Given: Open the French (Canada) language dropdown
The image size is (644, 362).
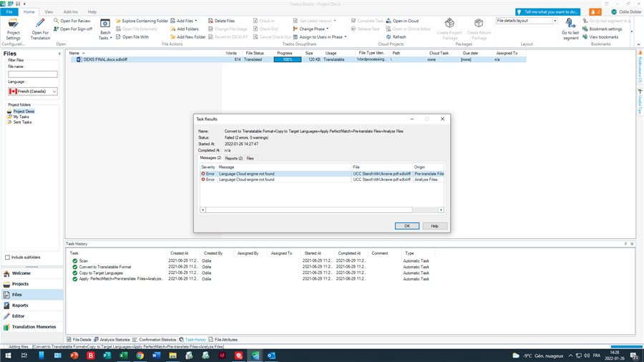Looking at the screenshot, I should (x=33, y=91).
